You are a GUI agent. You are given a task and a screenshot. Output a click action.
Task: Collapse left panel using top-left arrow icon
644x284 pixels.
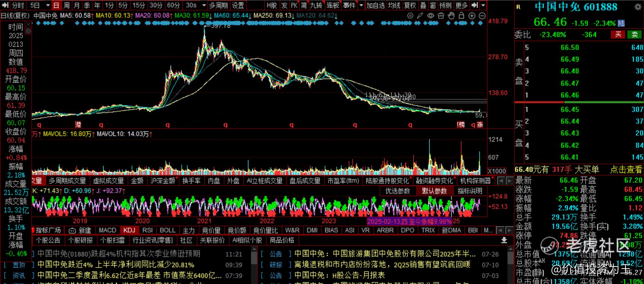5,5
